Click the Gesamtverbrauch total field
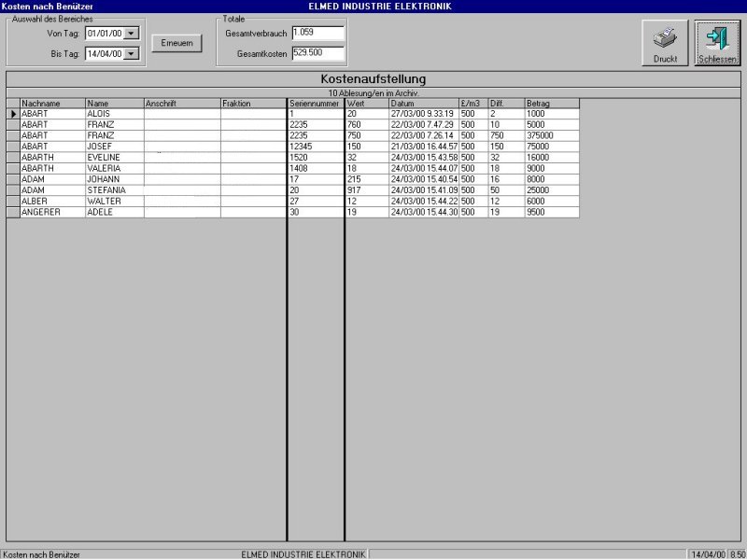The image size is (747, 560). (317, 33)
